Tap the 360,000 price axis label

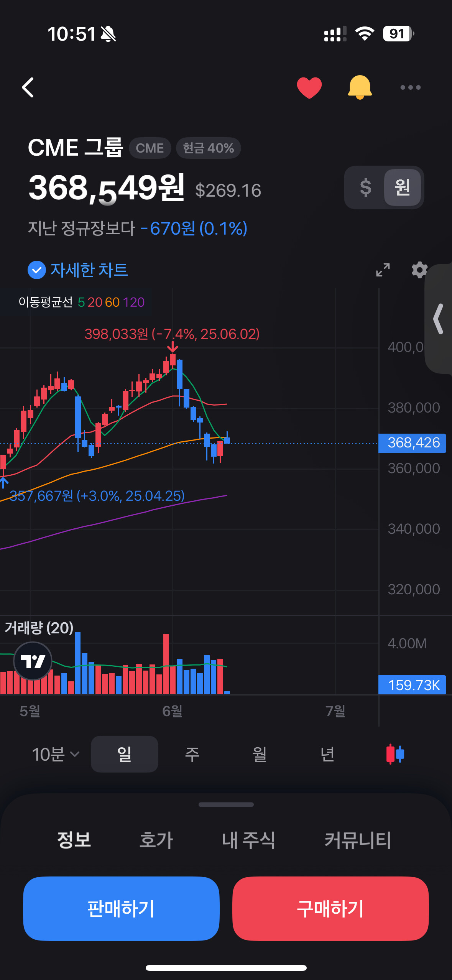click(x=414, y=468)
